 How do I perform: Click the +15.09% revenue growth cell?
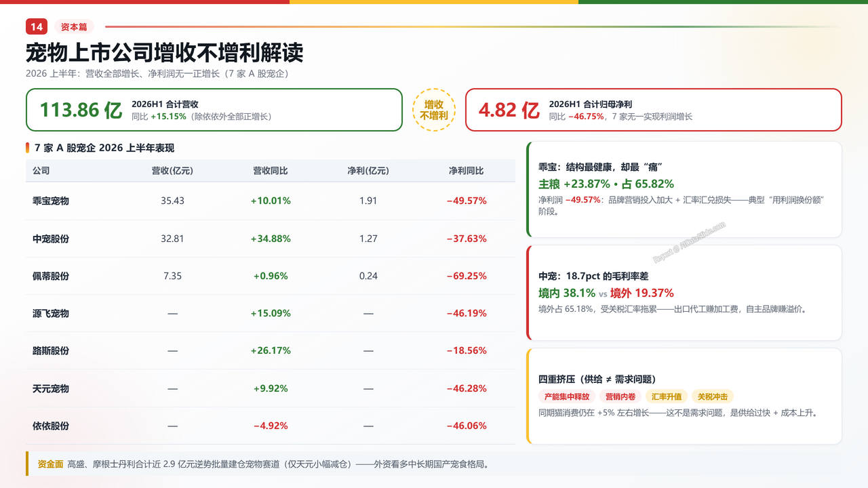[x=271, y=314]
